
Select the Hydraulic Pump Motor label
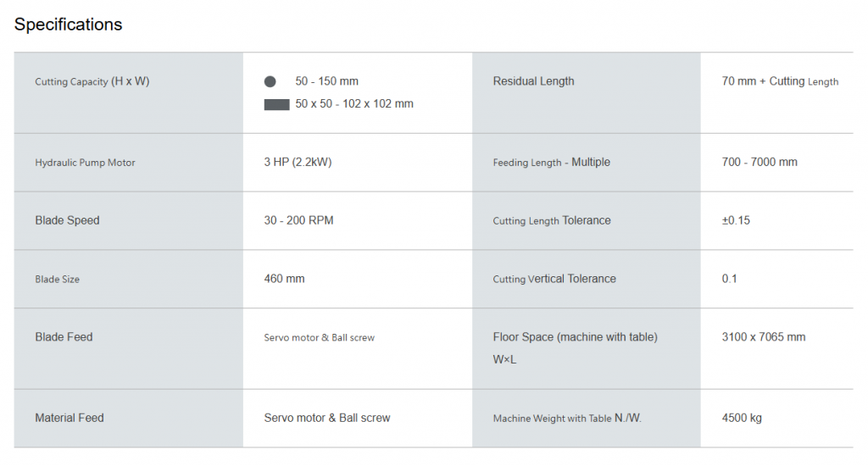pyautogui.click(x=86, y=163)
